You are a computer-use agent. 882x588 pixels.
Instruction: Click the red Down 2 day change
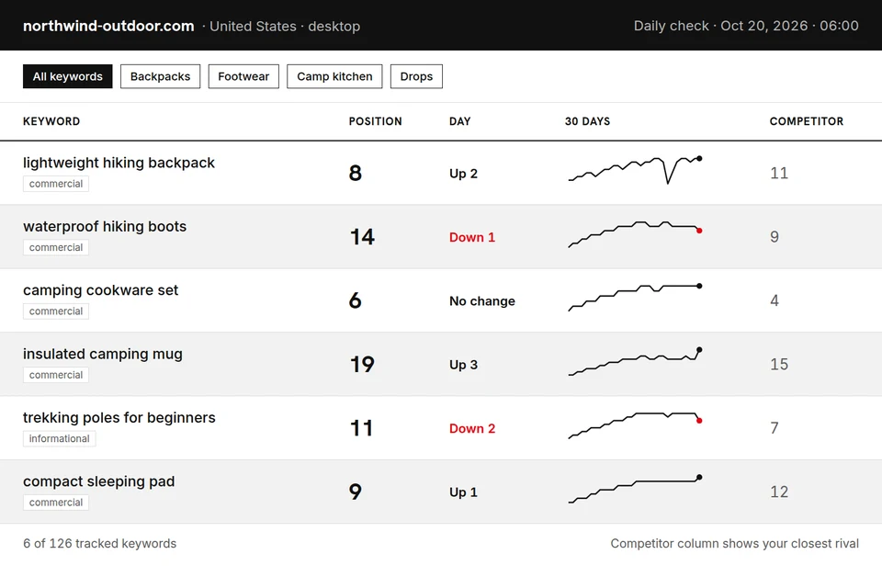(x=472, y=429)
